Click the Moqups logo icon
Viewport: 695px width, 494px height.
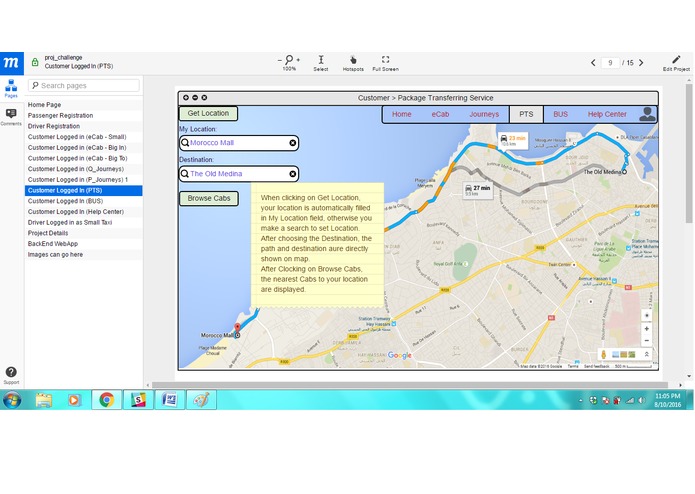click(x=12, y=63)
